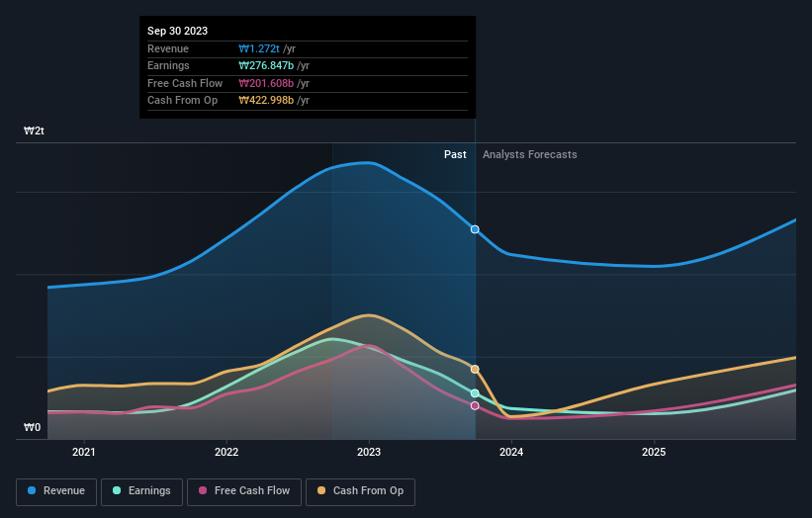Click the 2023 x-axis label
Viewport: 812px width, 518px height.
(x=369, y=452)
